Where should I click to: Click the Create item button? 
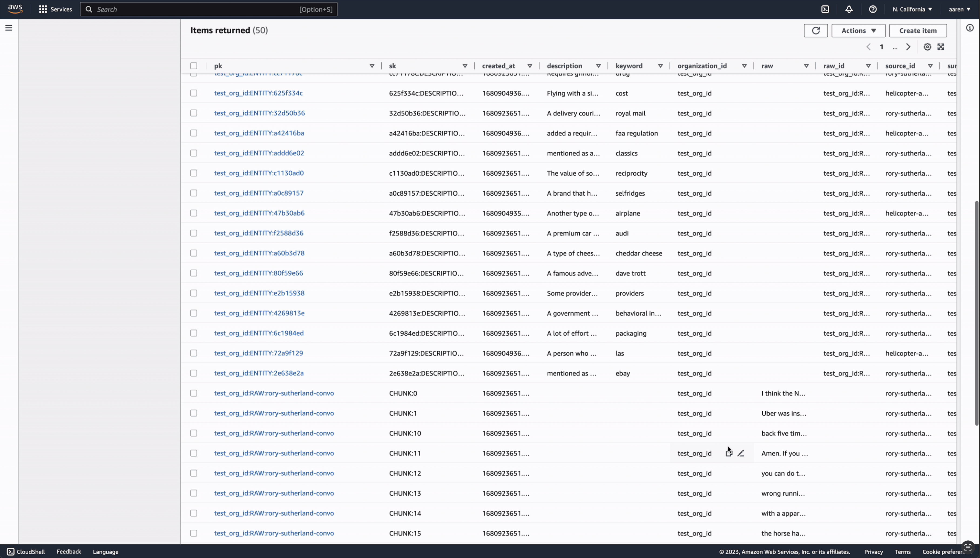[x=918, y=31]
